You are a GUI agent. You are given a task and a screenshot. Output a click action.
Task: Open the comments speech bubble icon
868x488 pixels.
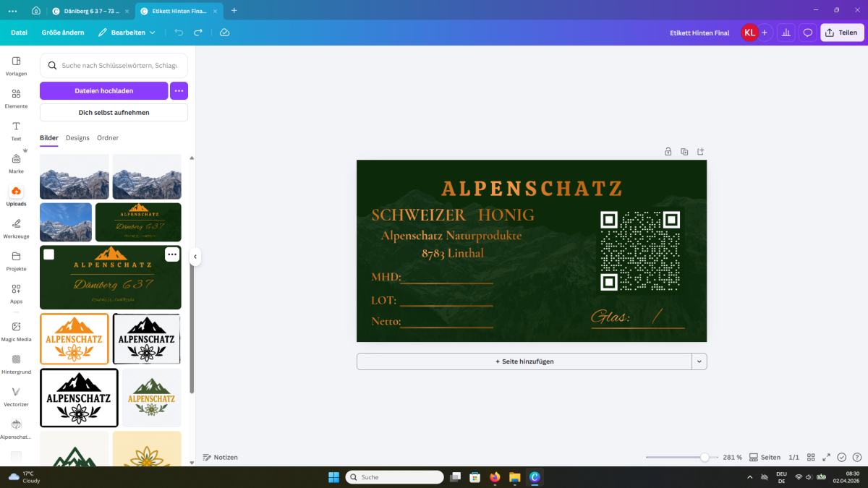(808, 33)
